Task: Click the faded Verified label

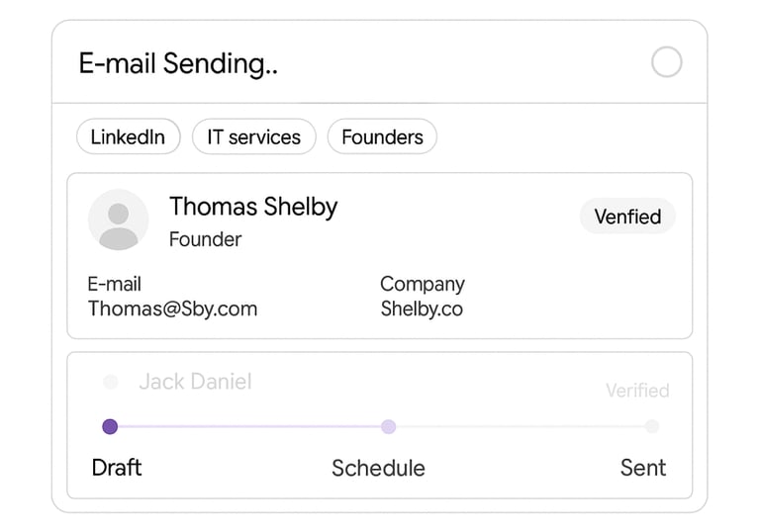Action: pos(637,391)
